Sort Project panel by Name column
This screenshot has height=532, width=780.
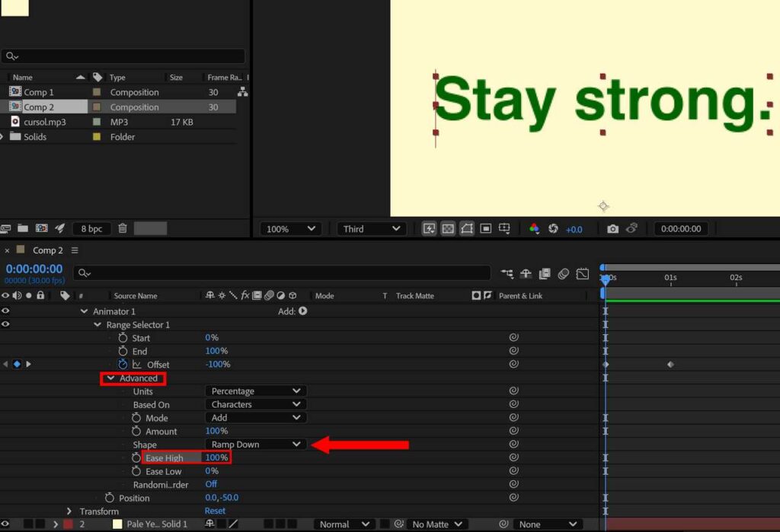[x=23, y=77]
